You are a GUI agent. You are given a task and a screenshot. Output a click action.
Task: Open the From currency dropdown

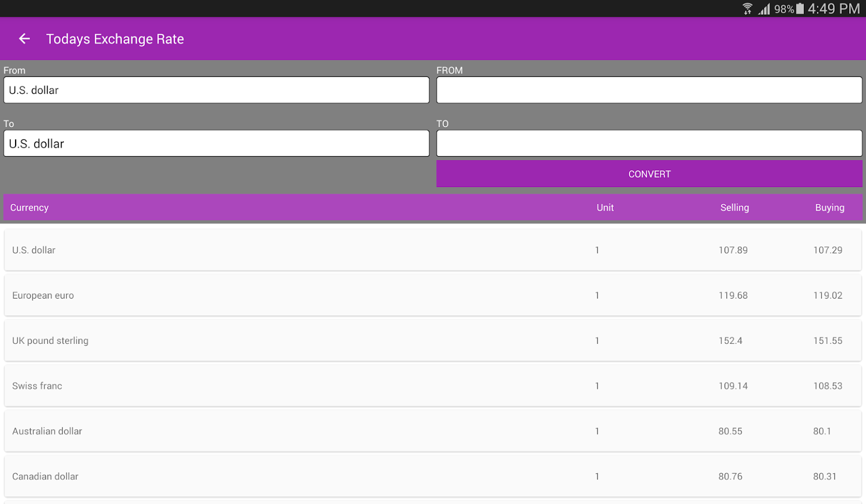point(216,90)
